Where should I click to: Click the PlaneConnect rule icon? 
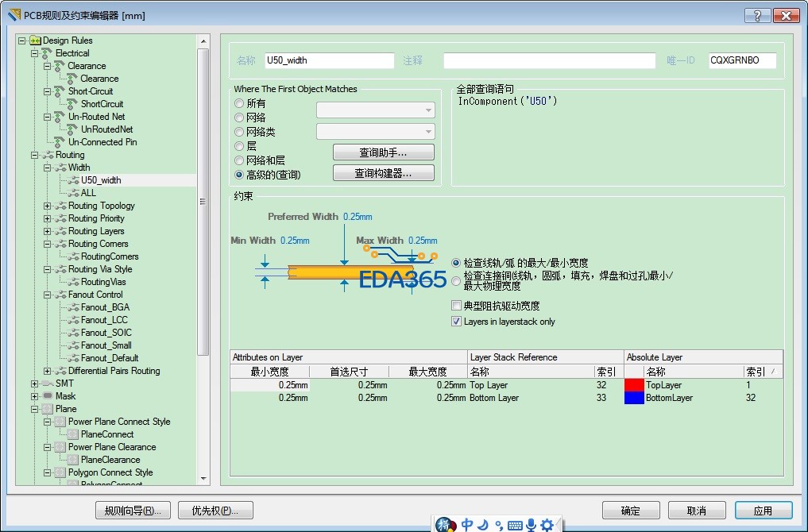coord(72,434)
